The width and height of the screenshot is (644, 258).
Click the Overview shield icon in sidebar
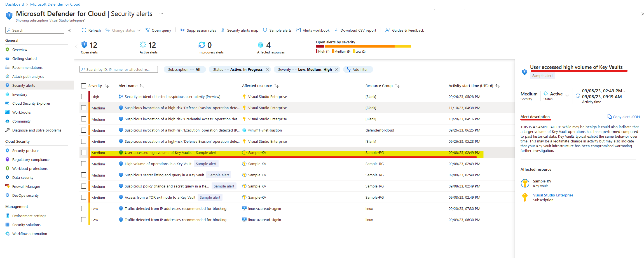pos(8,50)
